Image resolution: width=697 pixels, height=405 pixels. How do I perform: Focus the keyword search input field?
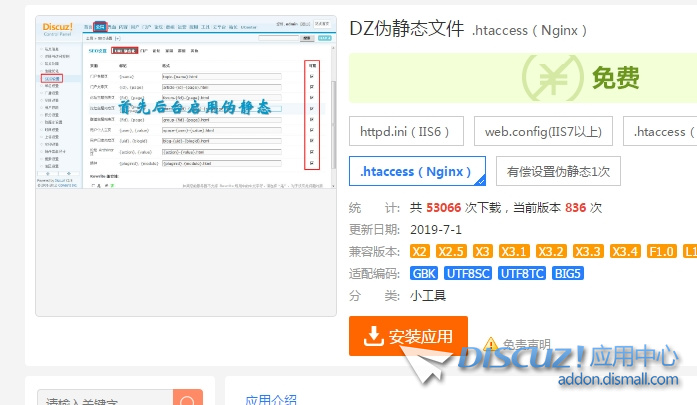point(105,398)
